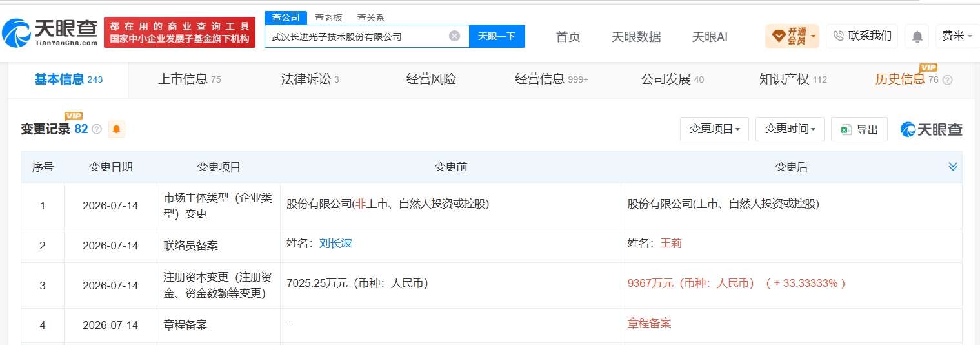The width and height of the screenshot is (980, 345).
Task: Click the 注册资本变更 change item cell
Action: [218, 285]
